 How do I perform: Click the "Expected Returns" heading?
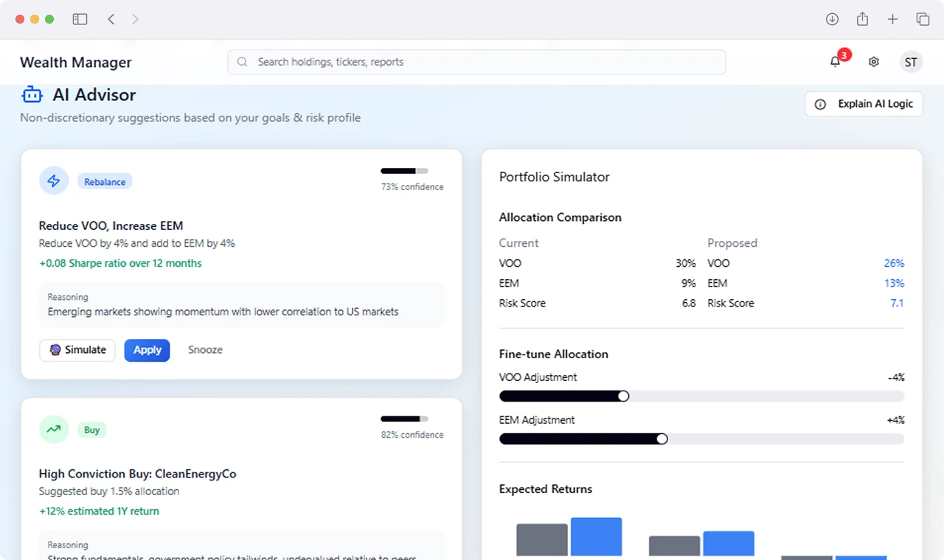(x=546, y=489)
